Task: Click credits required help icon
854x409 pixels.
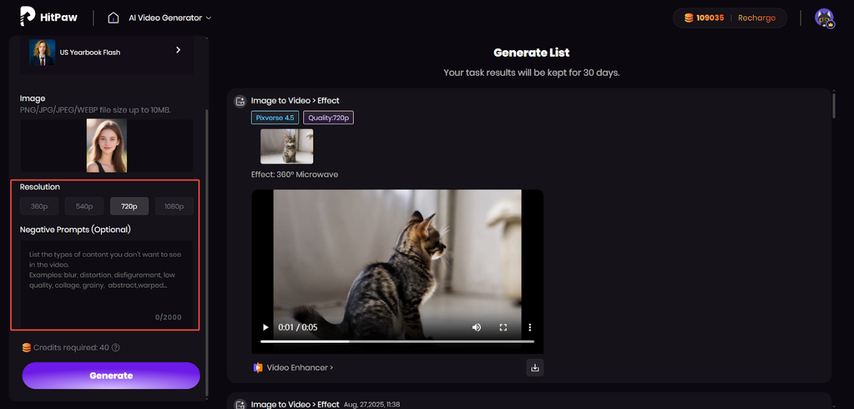Action: click(x=116, y=348)
